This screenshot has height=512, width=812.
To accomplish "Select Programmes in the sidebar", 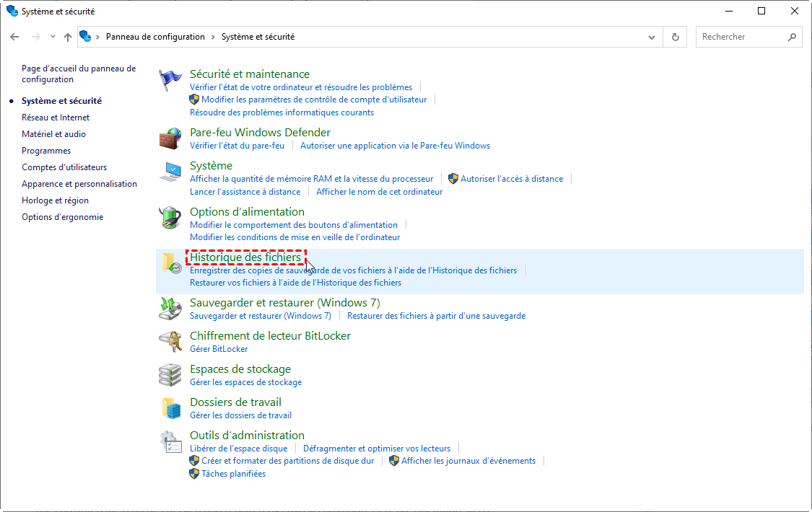I will click(x=46, y=151).
